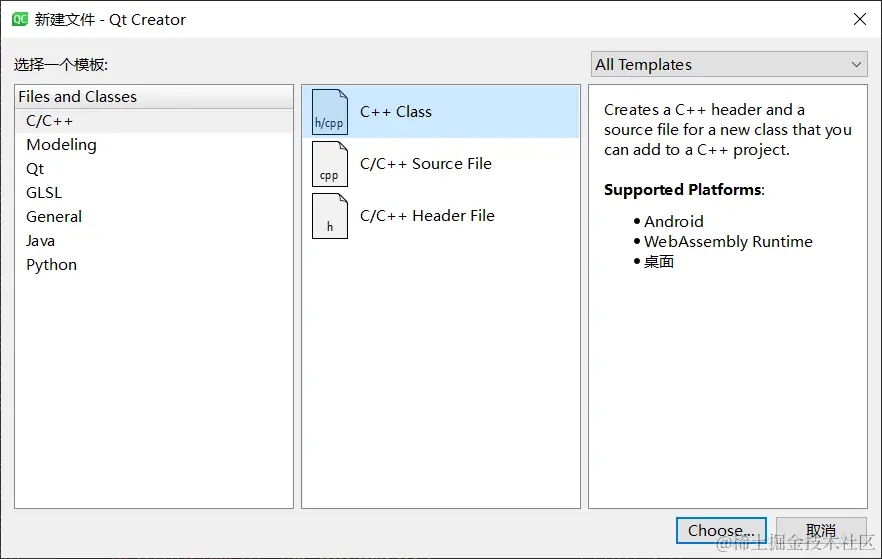Select the Python category
This screenshot has width=882, height=559.
click(51, 265)
